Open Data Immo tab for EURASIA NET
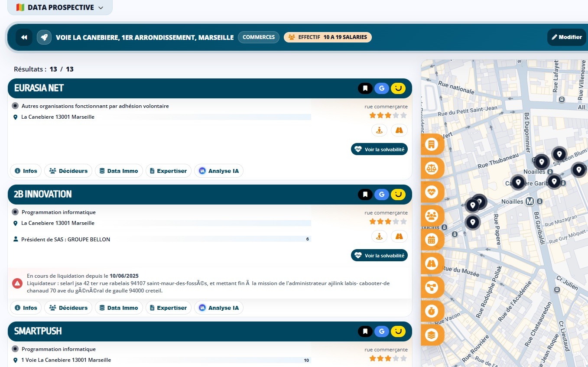 pos(119,171)
